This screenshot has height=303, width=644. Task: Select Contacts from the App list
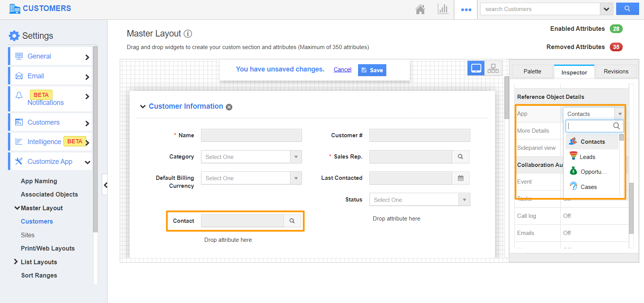tap(592, 141)
